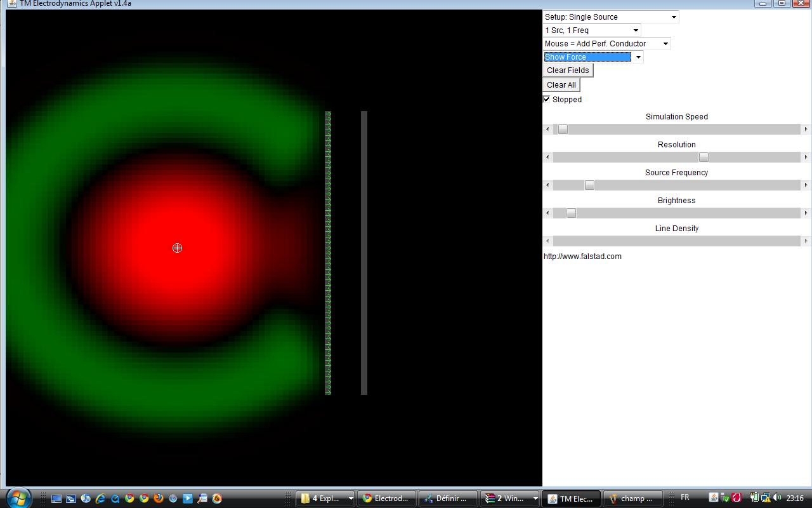Expand the Explorer taskbar group arrow
This screenshot has height=508, width=812.
350,498
